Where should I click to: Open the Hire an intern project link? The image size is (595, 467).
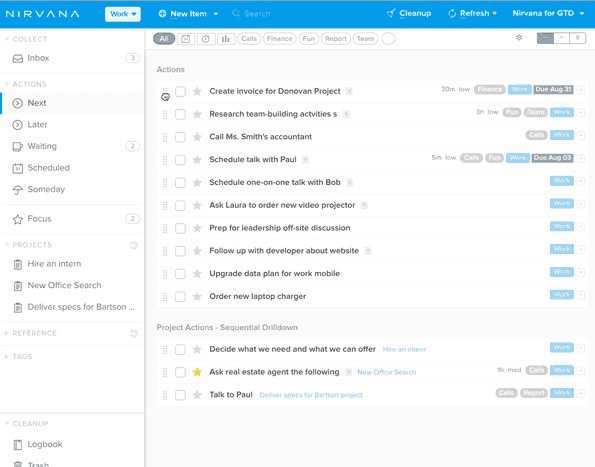pyautogui.click(x=404, y=349)
